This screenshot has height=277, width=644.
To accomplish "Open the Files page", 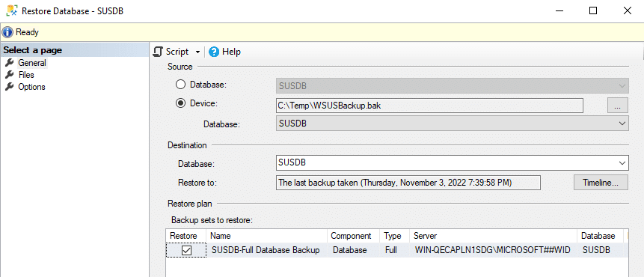I will click(26, 75).
